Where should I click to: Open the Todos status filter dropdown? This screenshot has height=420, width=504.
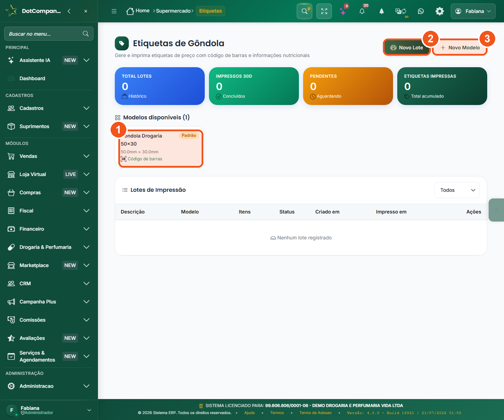click(x=457, y=190)
